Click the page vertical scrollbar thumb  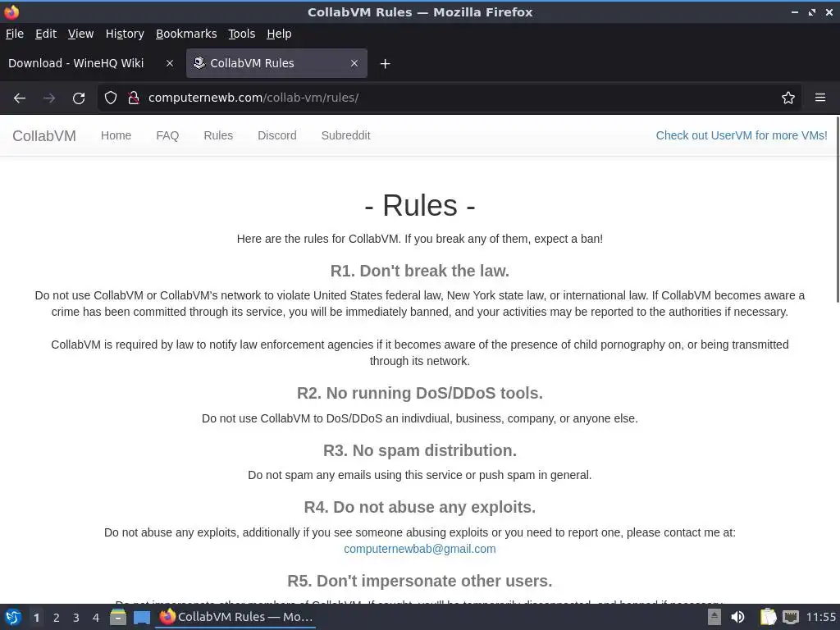pyautogui.click(x=837, y=209)
